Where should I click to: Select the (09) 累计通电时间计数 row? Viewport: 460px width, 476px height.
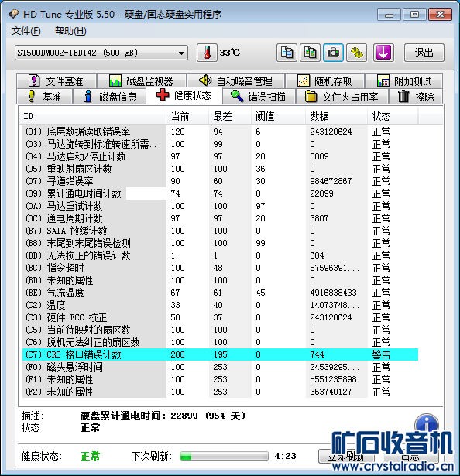(x=220, y=193)
